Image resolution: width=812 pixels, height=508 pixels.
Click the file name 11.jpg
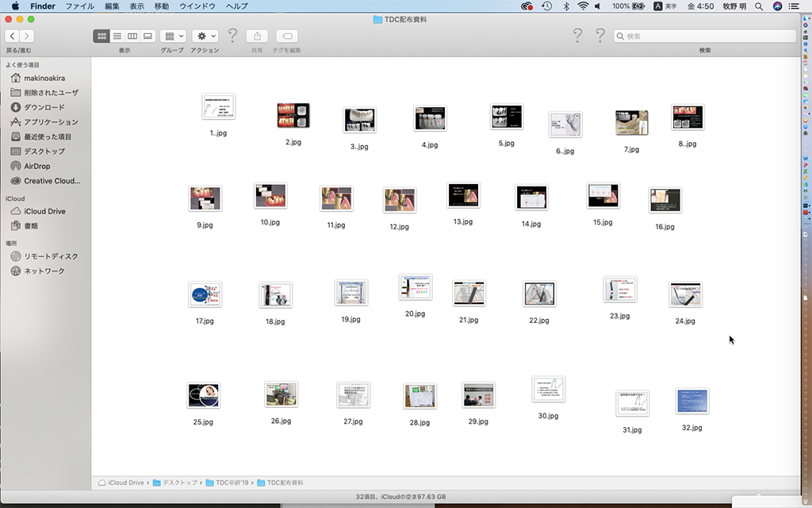tap(336, 225)
